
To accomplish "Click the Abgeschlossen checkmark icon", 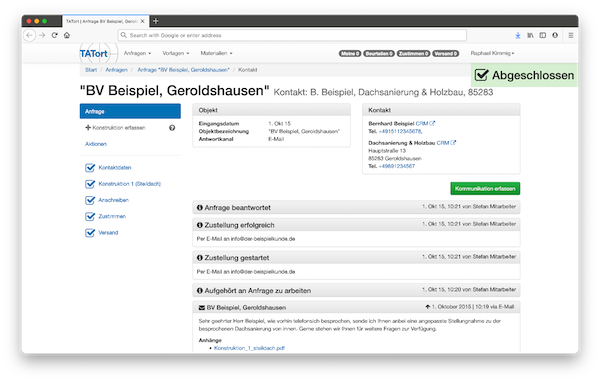I will (x=481, y=75).
